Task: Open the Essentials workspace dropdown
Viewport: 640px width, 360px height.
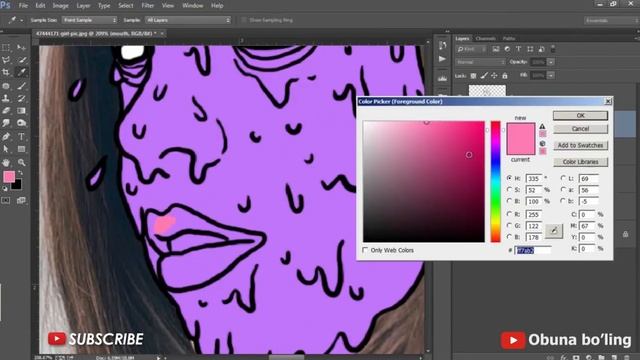Action: [612, 20]
